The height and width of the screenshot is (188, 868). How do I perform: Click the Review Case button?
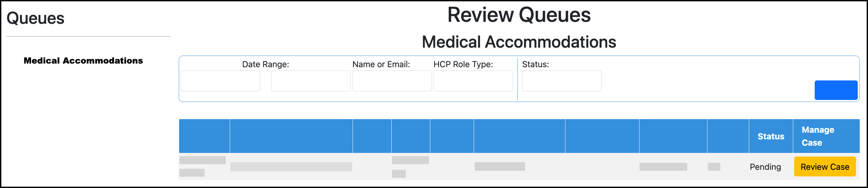coord(825,167)
